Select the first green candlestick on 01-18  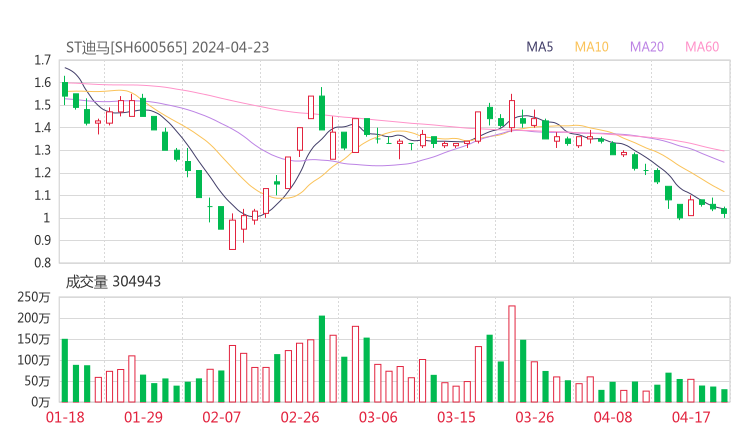click(x=65, y=90)
